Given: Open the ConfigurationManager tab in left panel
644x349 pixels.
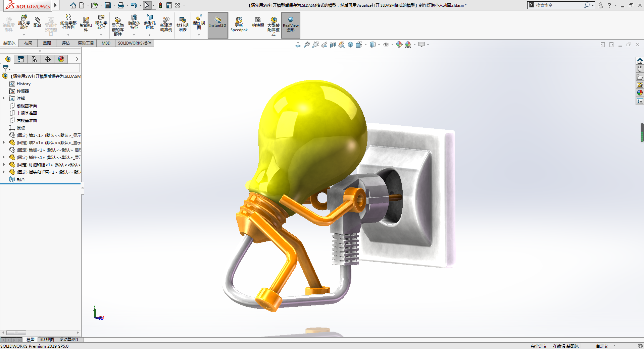Looking at the screenshot, I should [x=34, y=59].
